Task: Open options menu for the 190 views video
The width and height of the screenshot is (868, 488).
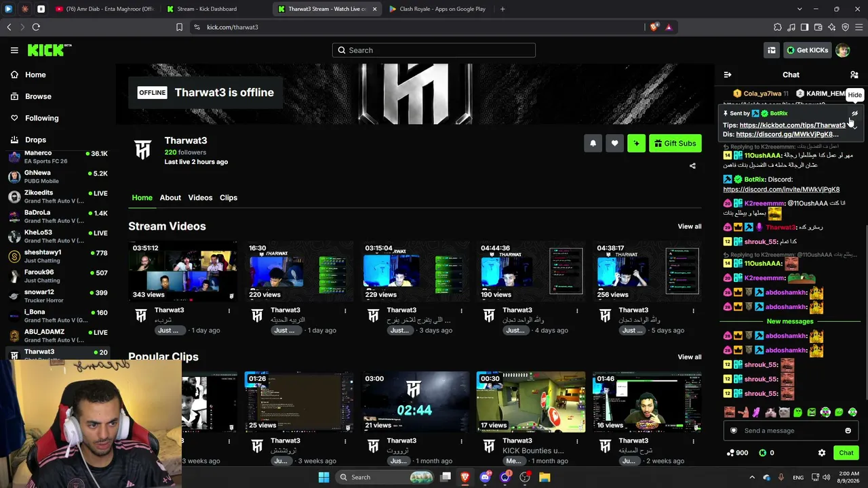Action: point(577,310)
